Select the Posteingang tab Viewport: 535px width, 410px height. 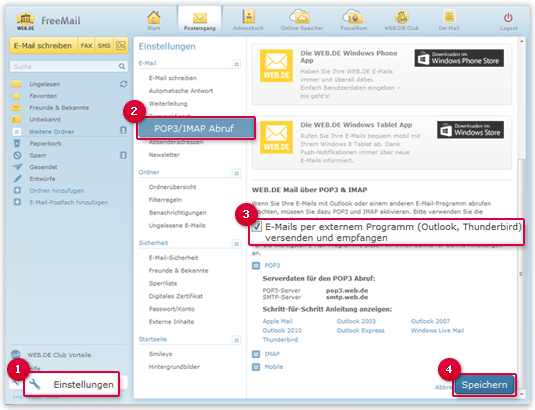click(200, 20)
